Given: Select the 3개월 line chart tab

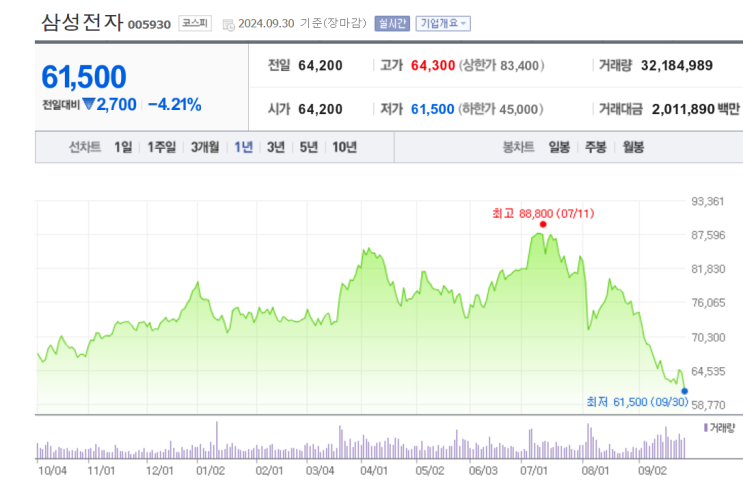Looking at the screenshot, I should (205, 147).
